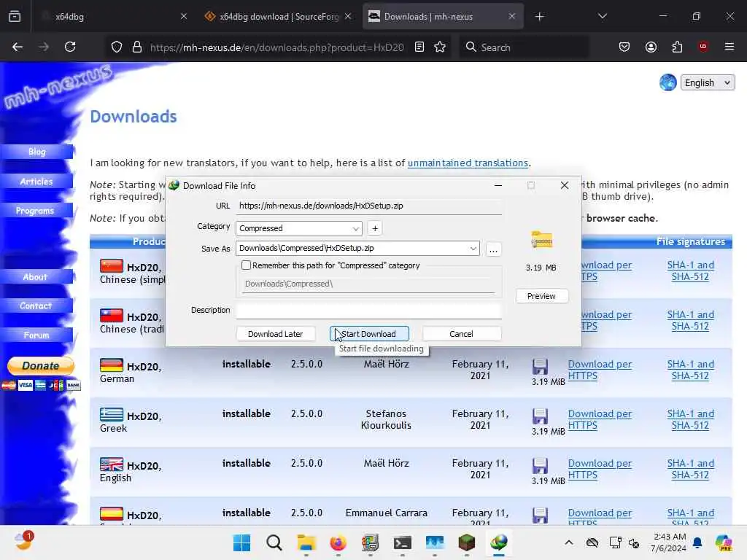The height and width of the screenshot is (560, 747).
Task: Click the UK flag icon for HxD20 English
Action: pyautogui.click(x=112, y=464)
